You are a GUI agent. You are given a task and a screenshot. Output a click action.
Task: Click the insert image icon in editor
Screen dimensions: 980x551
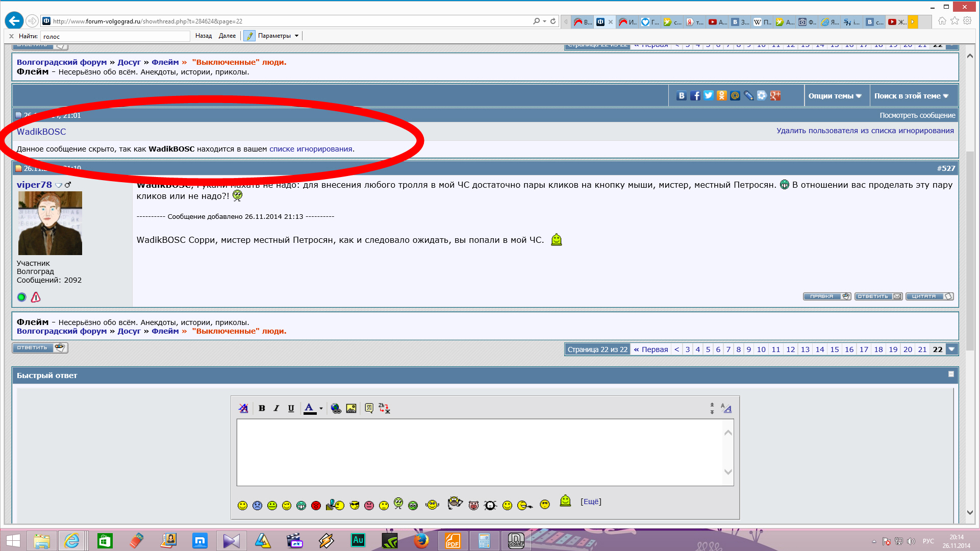pyautogui.click(x=351, y=408)
